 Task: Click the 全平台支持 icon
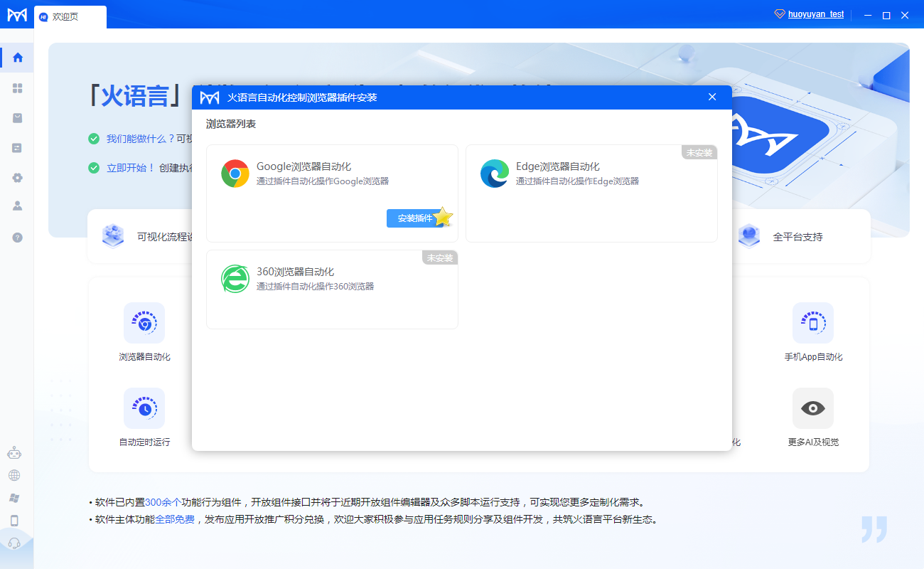[749, 235]
